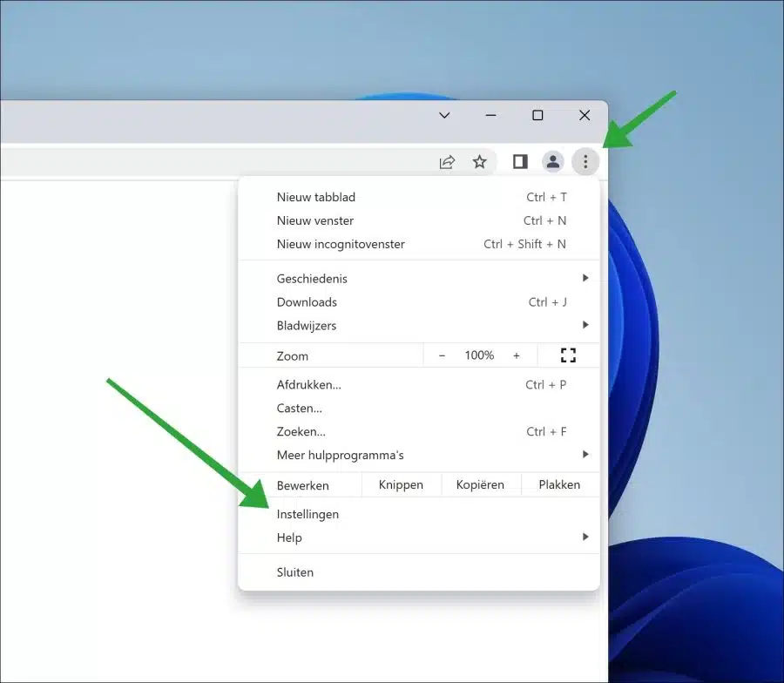Image resolution: width=784 pixels, height=683 pixels.
Task: Expand the Bladwijzers submenu
Action: pyautogui.click(x=419, y=326)
